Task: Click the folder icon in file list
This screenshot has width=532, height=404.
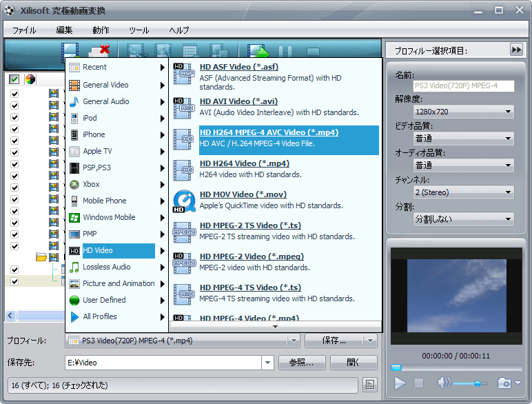Action: pyautogui.click(x=41, y=257)
